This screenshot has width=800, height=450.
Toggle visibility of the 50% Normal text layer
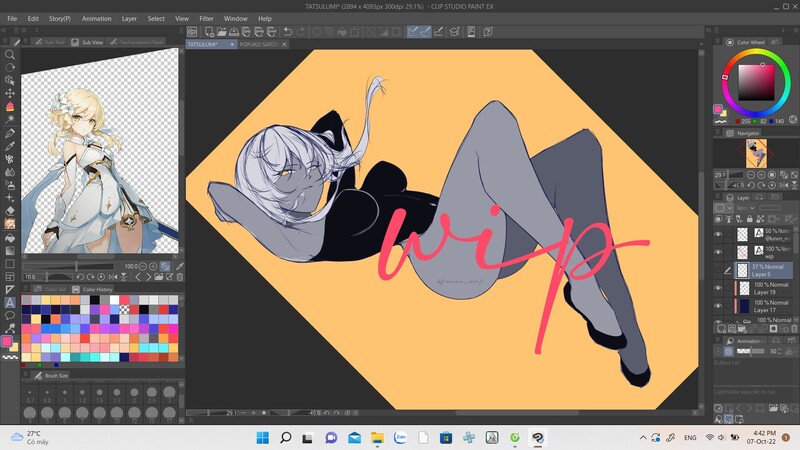click(718, 234)
